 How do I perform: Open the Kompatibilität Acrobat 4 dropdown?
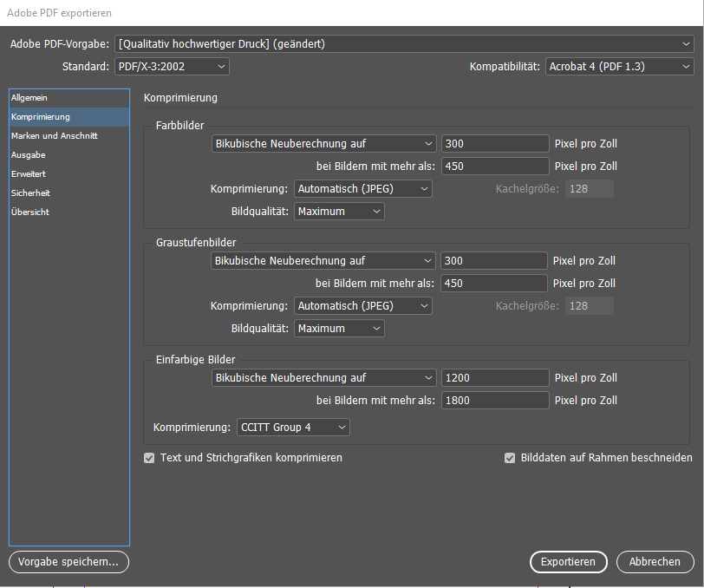point(620,67)
